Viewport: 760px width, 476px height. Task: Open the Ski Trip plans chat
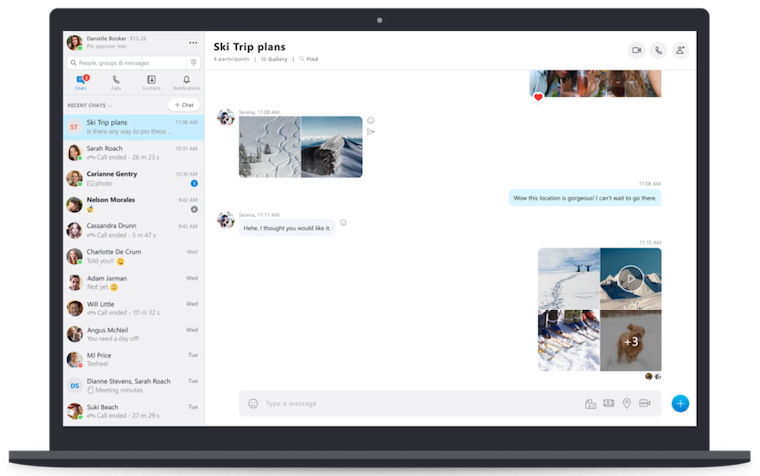click(x=133, y=127)
